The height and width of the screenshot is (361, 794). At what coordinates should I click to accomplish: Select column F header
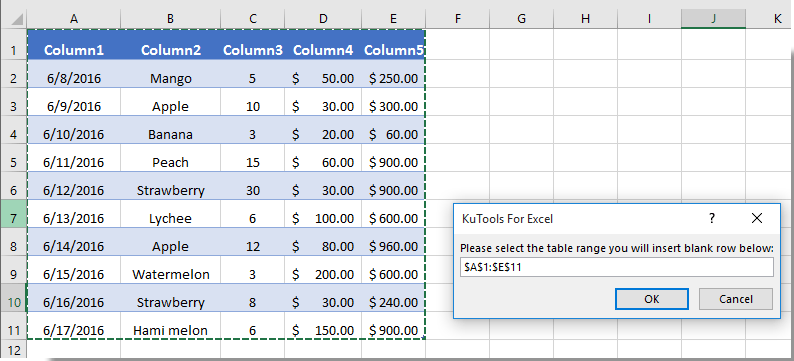(x=457, y=19)
